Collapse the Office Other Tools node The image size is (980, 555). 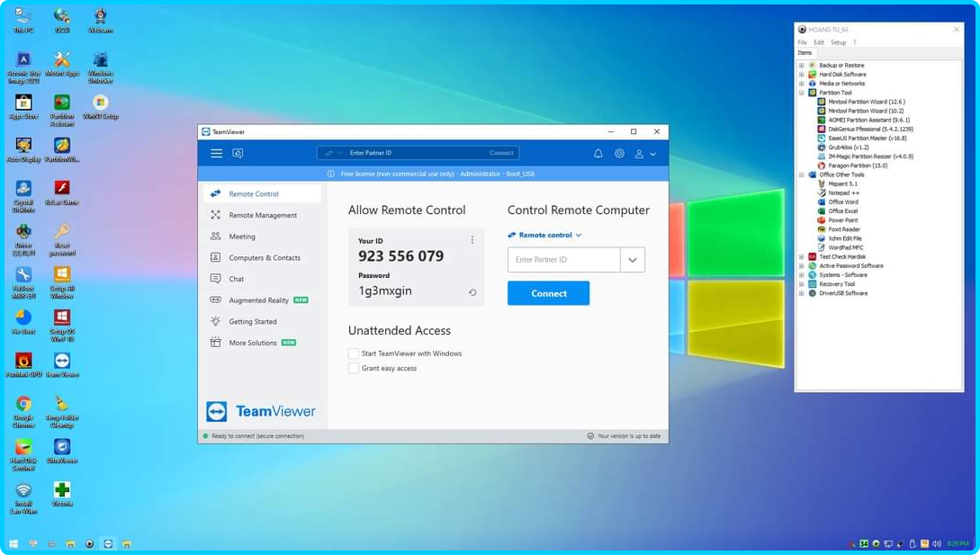[x=801, y=175]
